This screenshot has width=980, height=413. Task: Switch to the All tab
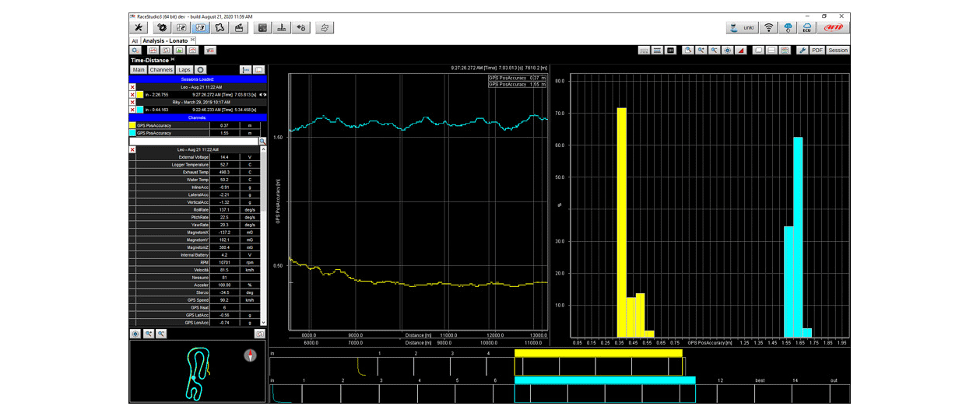[135, 40]
